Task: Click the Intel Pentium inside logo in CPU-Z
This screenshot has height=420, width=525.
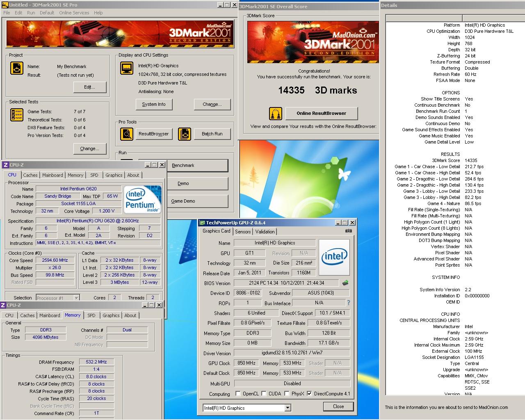Action: [142, 200]
